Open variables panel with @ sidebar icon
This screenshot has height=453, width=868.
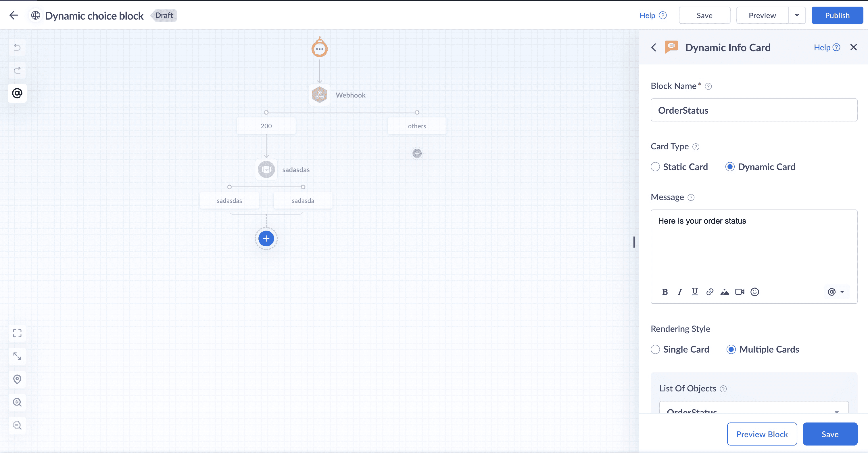17,93
